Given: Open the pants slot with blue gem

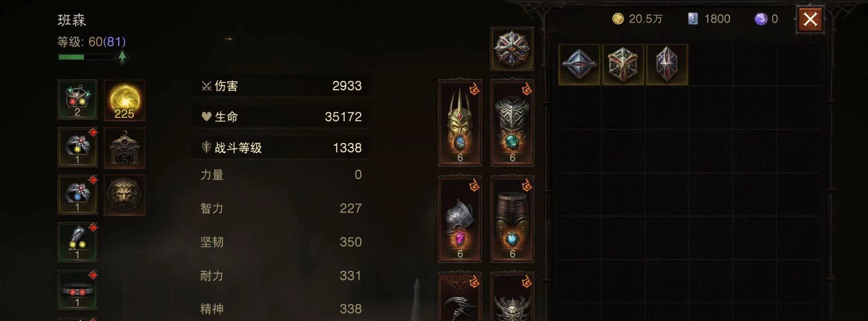Looking at the screenshot, I should (512, 219).
